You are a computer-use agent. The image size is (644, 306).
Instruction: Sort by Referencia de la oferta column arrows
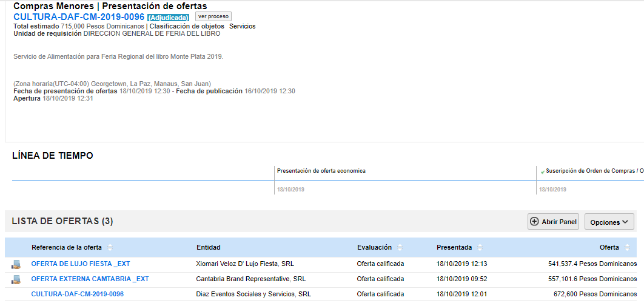point(110,248)
